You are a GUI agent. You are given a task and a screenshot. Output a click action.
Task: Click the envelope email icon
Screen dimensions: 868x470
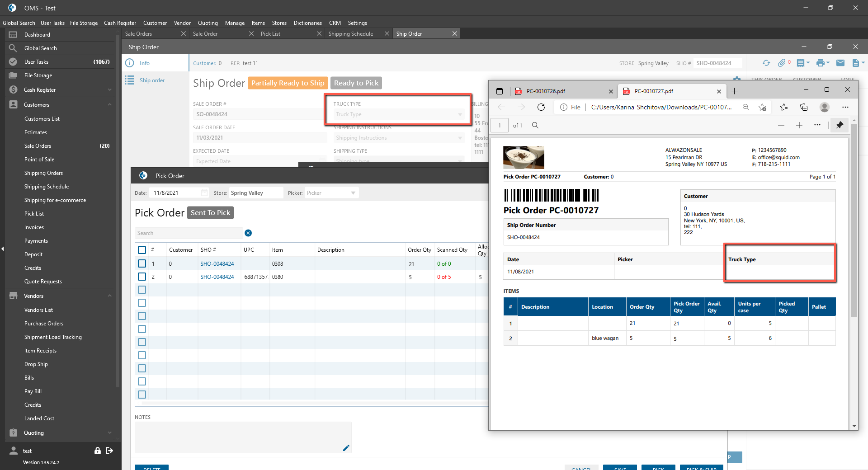(x=840, y=63)
